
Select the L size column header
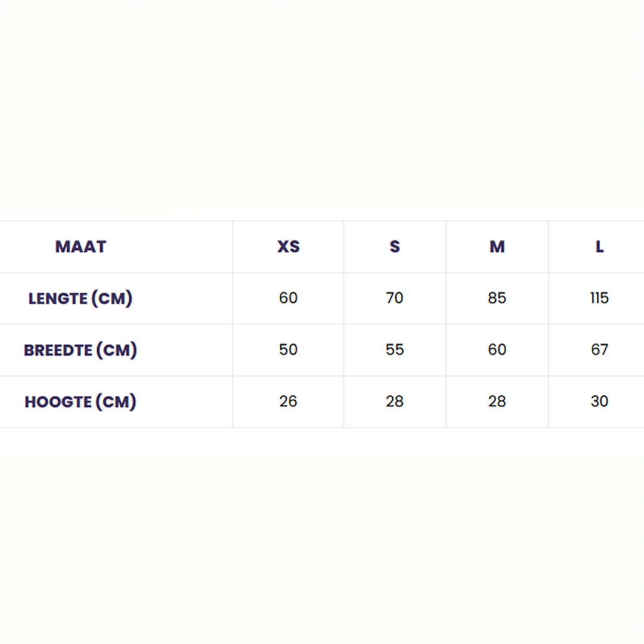(x=599, y=247)
